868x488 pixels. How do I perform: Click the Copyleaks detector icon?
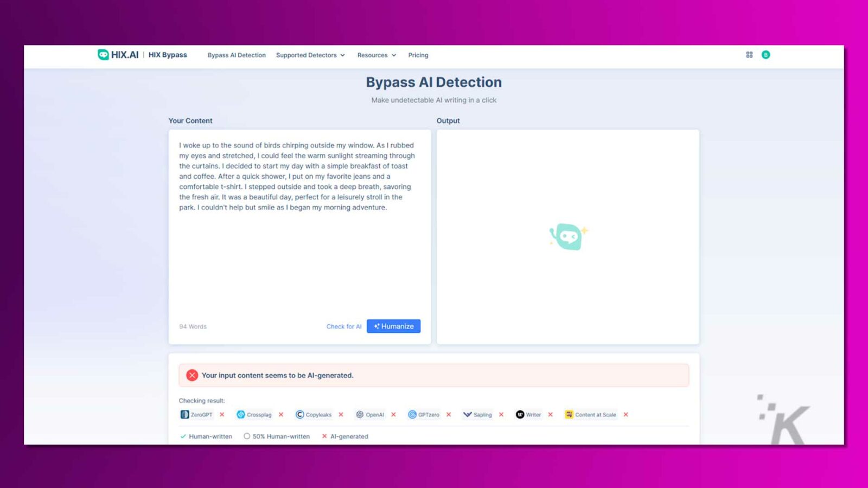(299, 415)
